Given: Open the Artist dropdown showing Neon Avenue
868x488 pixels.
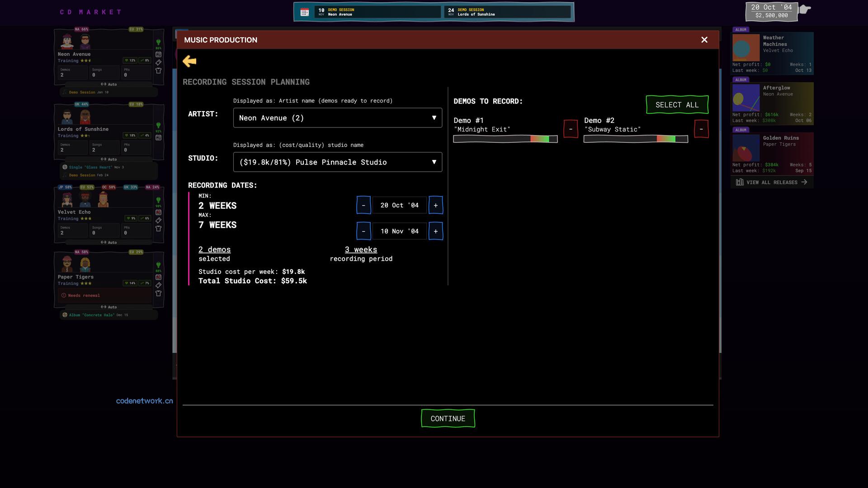Looking at the screenshot, I should [338, 118].
